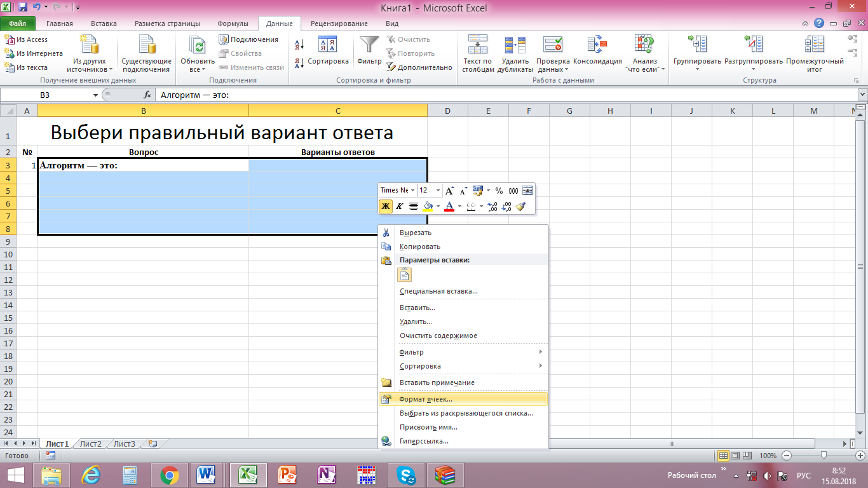The width and height of the screenshot is (868, 488).
Task: Open Существующие подключения connections
Action: coord(146,55)
